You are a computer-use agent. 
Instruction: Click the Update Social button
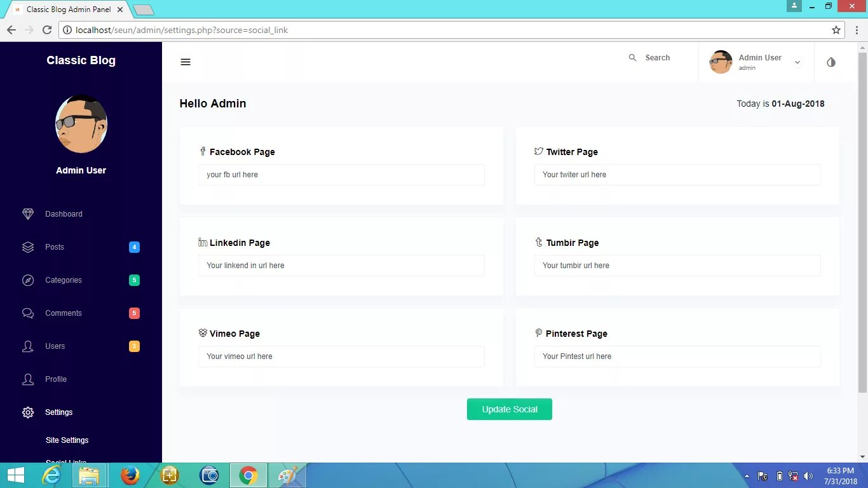point(510,409)
